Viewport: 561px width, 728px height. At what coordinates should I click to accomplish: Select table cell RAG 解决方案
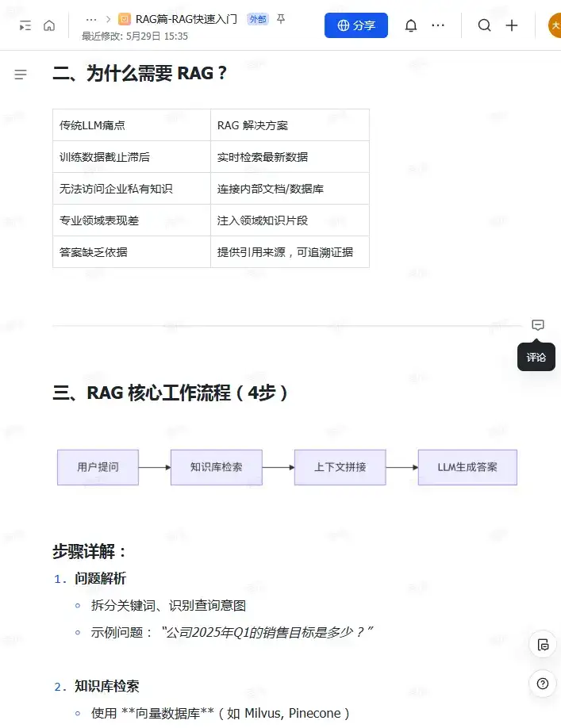(290, 125)
